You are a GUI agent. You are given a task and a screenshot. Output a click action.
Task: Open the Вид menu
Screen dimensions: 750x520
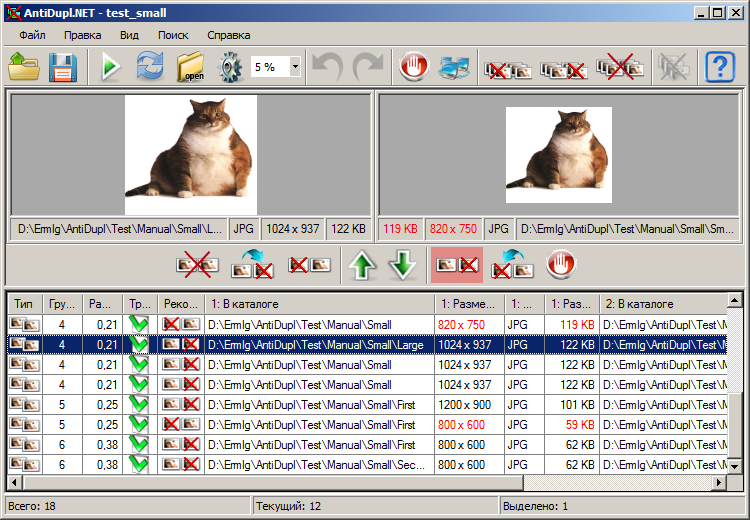coord(129,35)
